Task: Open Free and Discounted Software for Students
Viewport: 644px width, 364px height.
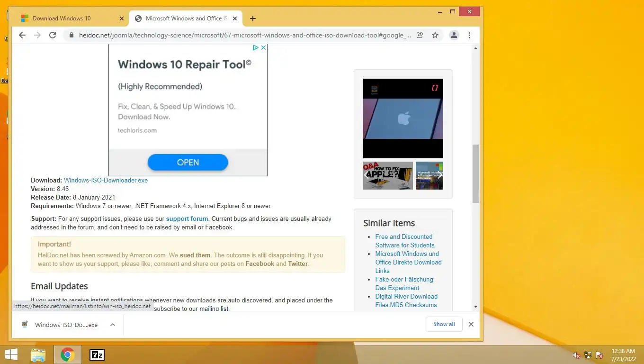Action: pyautogui.click(x=405, y=241)
